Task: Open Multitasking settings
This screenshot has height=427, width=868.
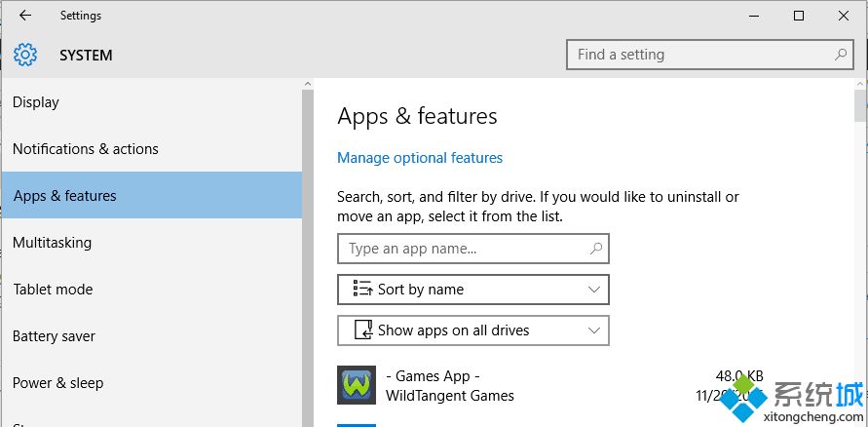Action: (152, 242)
